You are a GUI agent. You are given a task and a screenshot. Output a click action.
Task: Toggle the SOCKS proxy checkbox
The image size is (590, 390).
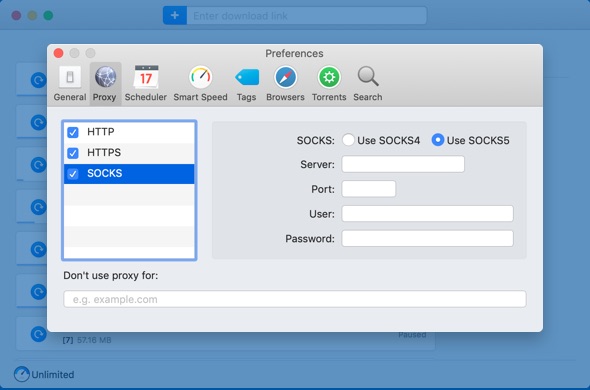(73, 174)
